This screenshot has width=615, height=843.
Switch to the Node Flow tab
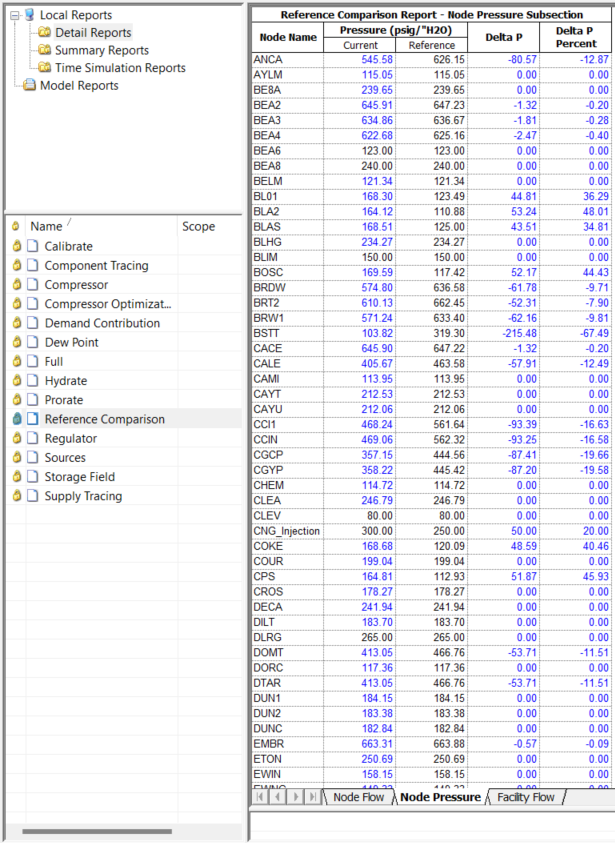coord(359,797)
